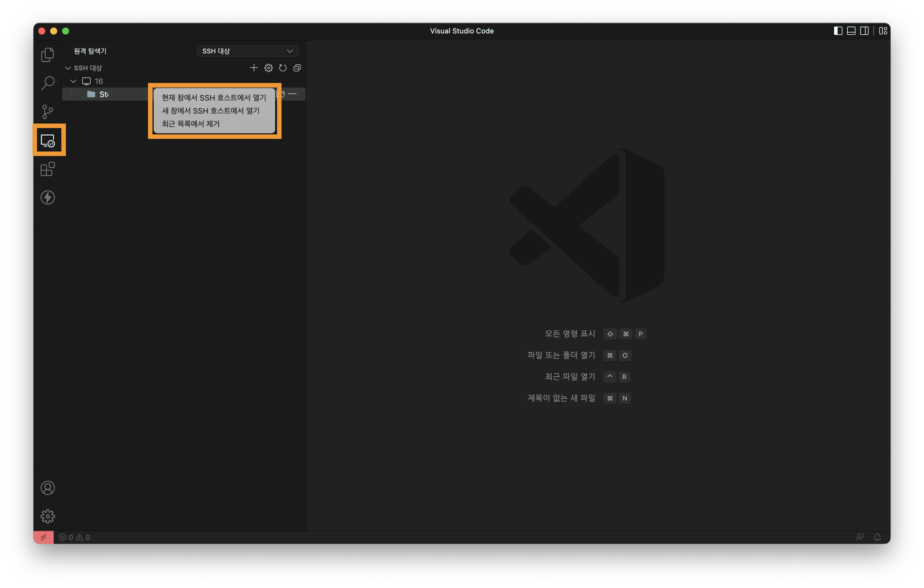The height and width of the screenshot is (588, 924).
Task: Open the Source Control view
Action: coord(47,111)
